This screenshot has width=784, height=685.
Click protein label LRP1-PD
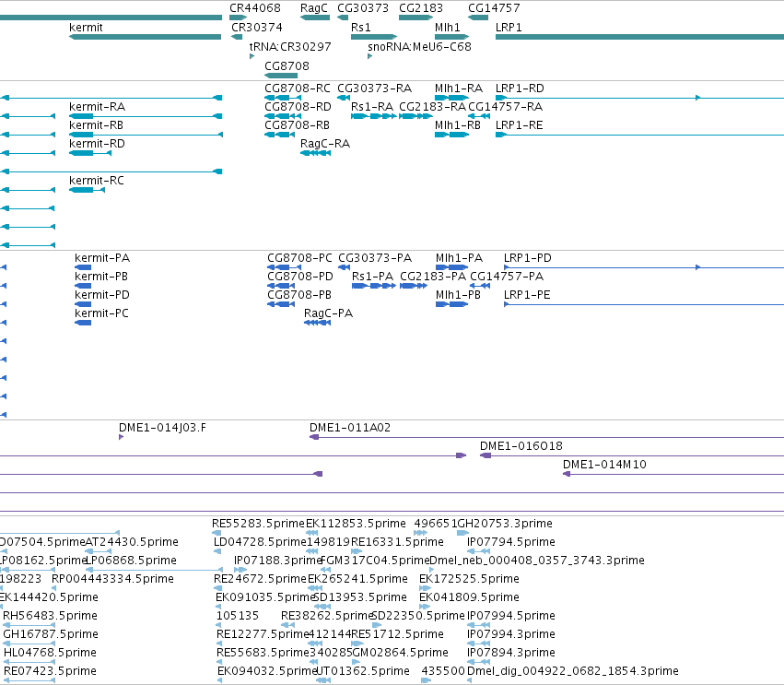tap(528, 258)
